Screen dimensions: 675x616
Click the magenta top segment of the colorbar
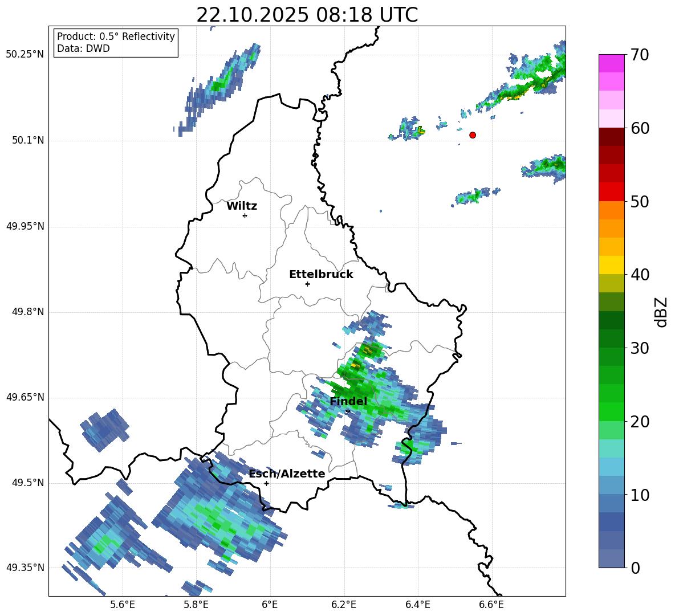[611, 63]
